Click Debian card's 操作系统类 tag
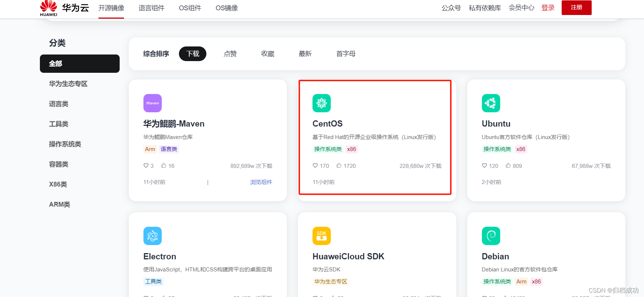The width and height of the screenshot is (644, 297). coord(497,282)
